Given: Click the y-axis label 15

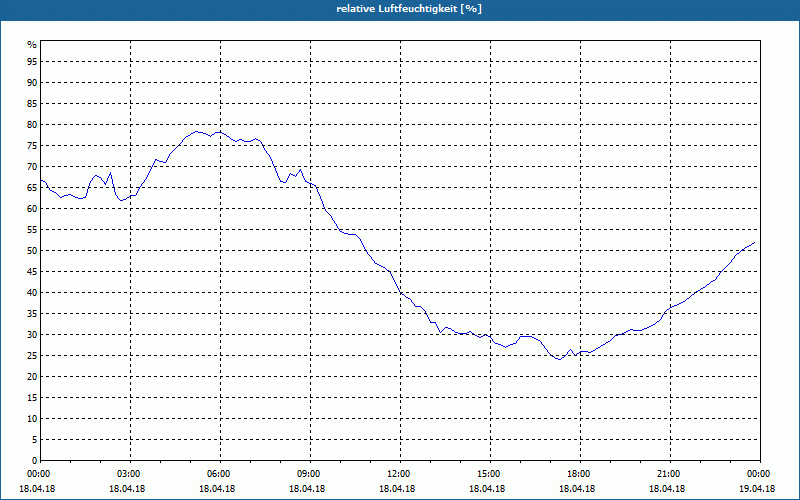Looking at the screenshot, I should pos(32,397).
